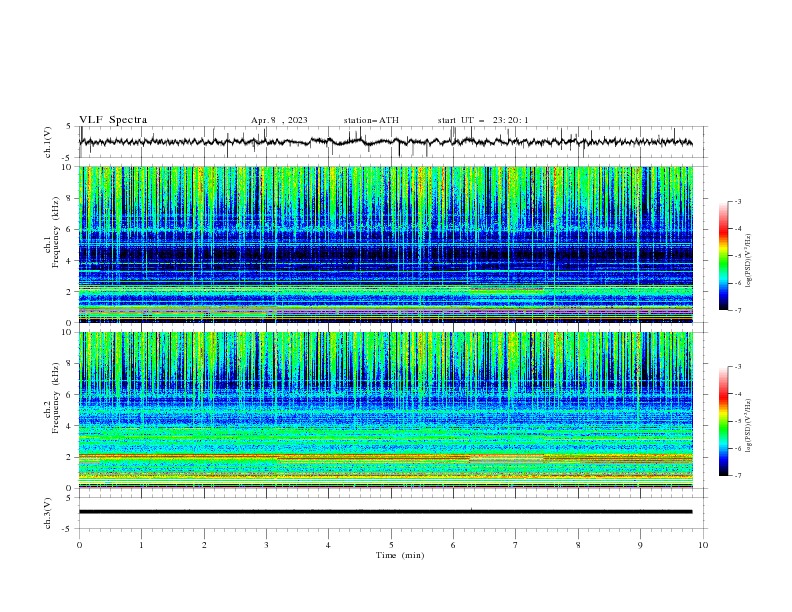Click the "Time (min)" axis label
The image size is (792, 612).
coord(400,555)
